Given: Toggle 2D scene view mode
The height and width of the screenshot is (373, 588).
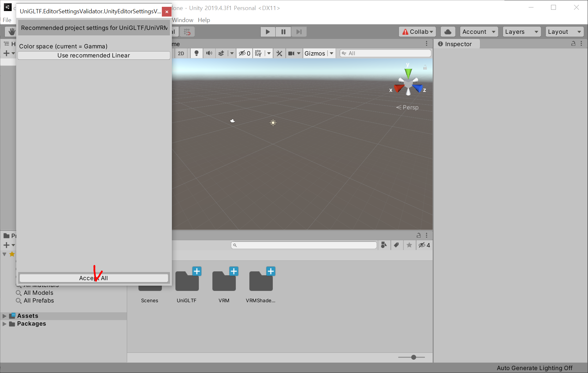Looking at the screenshot, I should pos(181,54).
